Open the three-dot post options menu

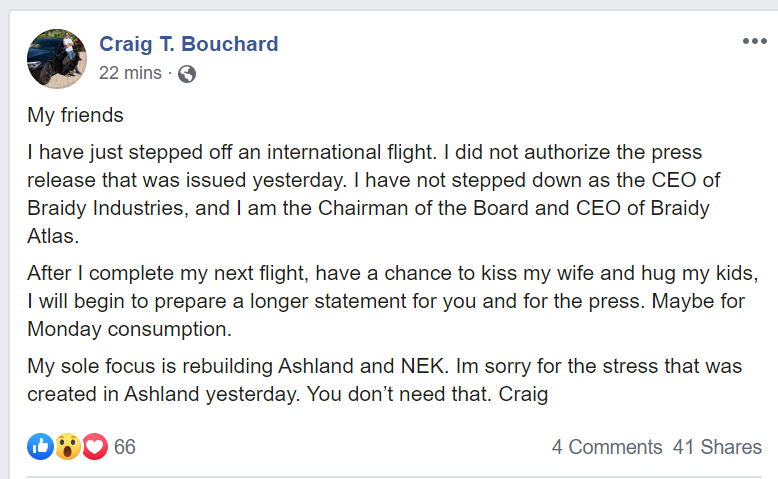tap(753, 42)
